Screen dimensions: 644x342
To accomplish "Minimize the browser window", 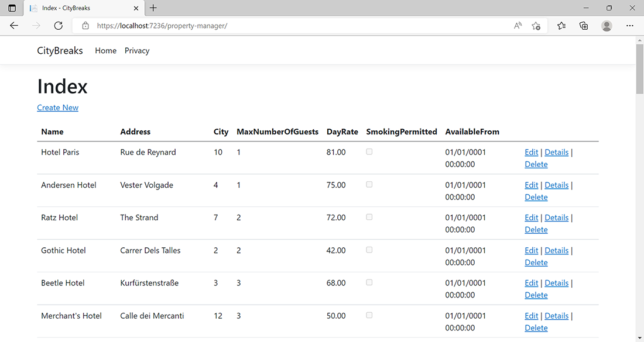I will (x=586, y=8).
